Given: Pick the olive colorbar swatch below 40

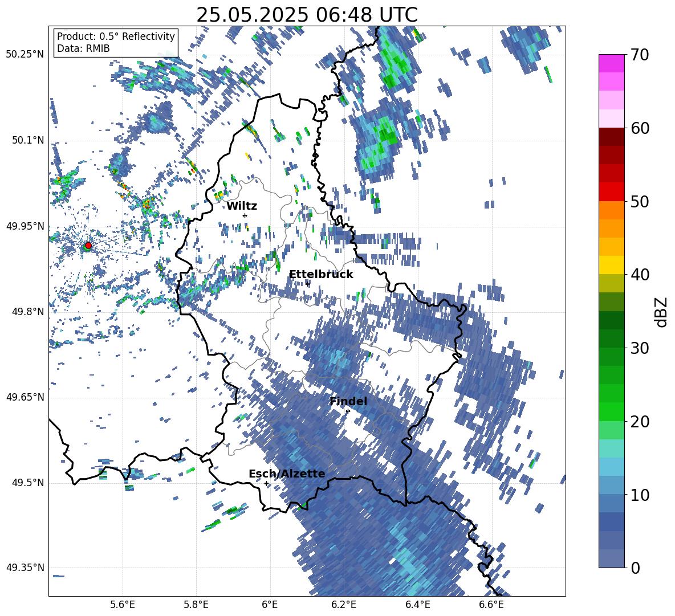Looking at the screenshot, I should coord(611,283).
